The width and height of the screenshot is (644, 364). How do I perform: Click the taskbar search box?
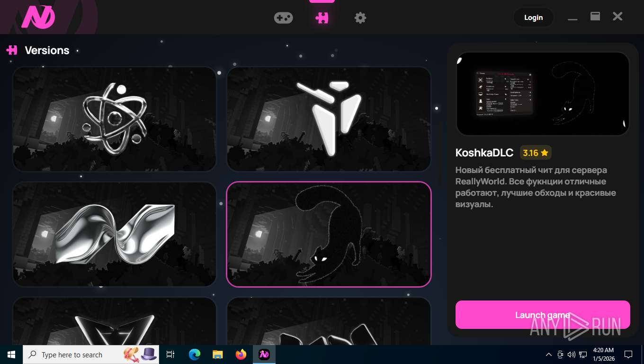click(91, 355)
